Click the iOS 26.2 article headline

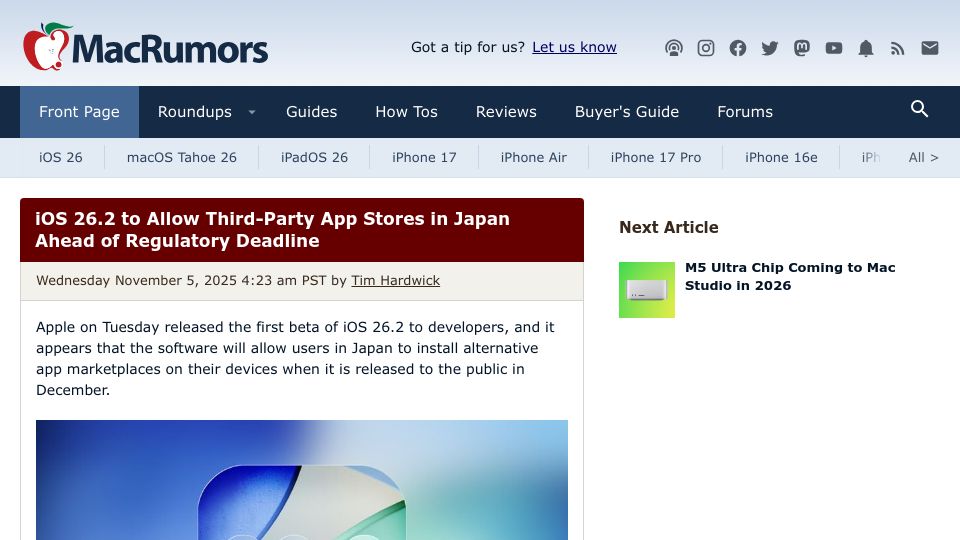click(272, 230)
